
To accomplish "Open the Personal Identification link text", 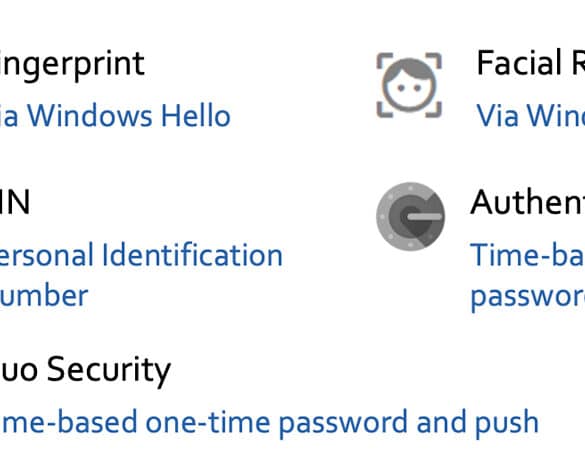I will [x=141, y=255].
